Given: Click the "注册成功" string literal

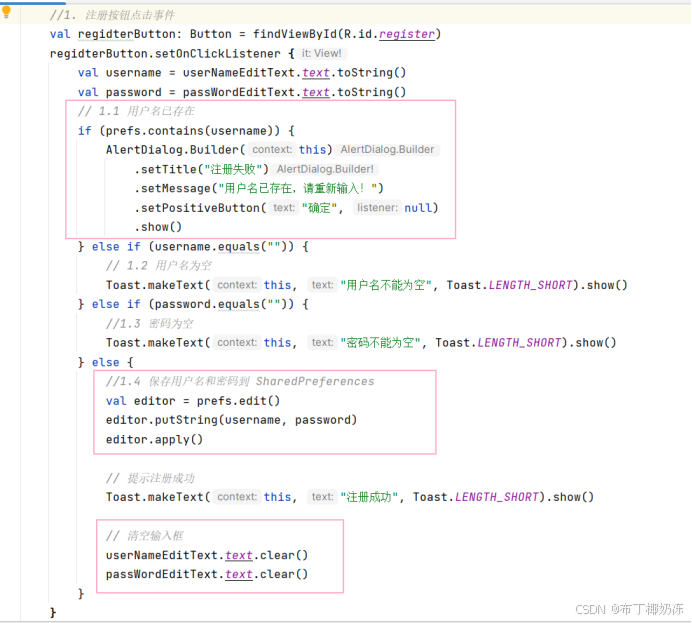Looking at the screenshot, I should [369, 497].
